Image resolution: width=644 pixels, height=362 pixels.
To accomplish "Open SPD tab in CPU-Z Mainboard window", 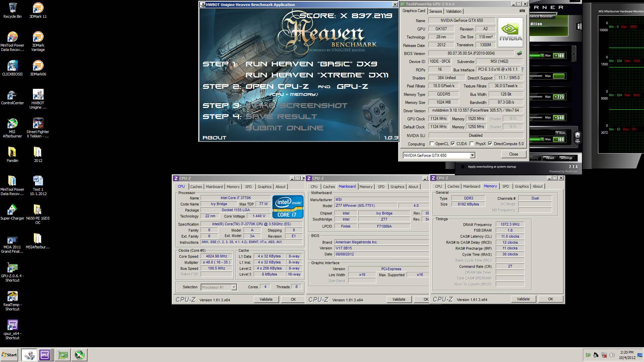I will point(381,187).
